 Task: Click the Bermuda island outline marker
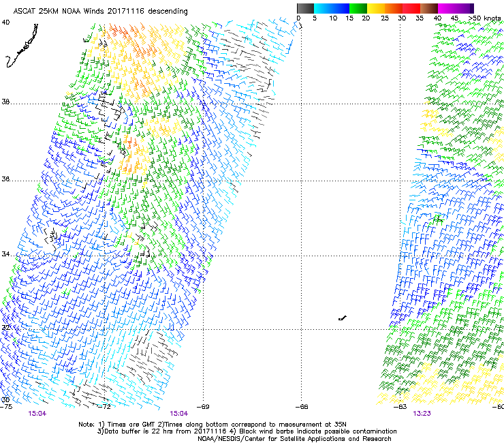[x=343, y=318]
